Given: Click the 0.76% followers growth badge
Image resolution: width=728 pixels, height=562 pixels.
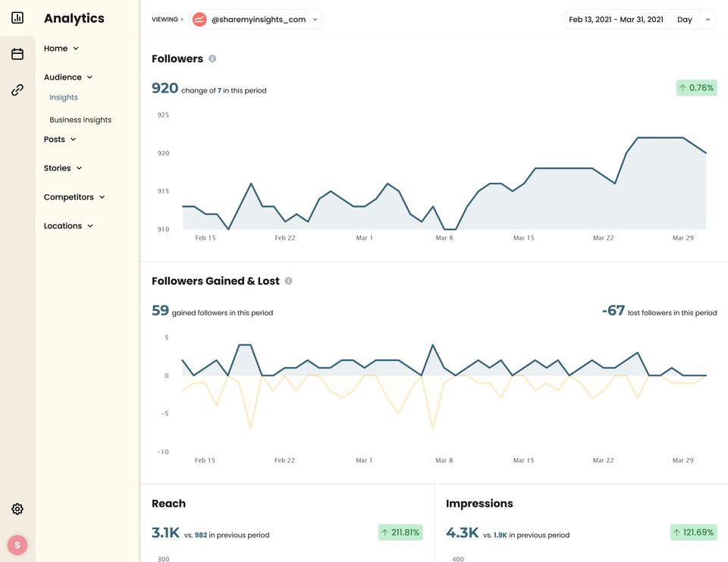Looking at the screenshot, I should coord(696,88).
